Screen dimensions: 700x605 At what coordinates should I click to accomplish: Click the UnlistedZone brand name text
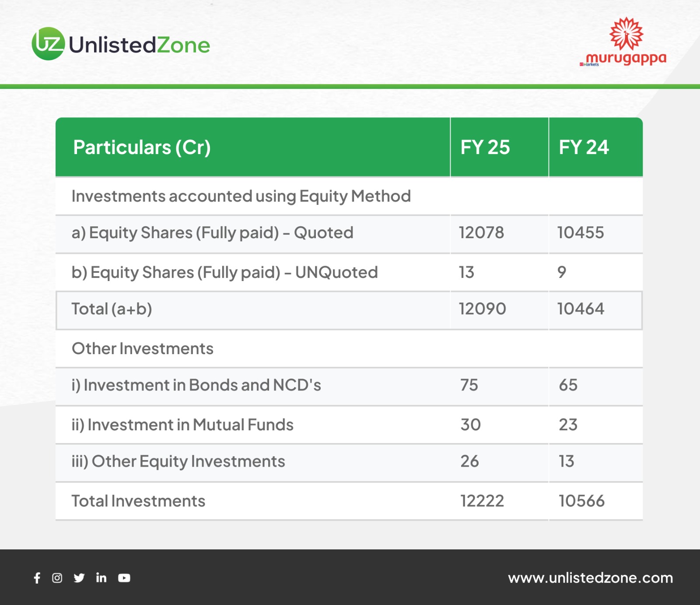140,45
